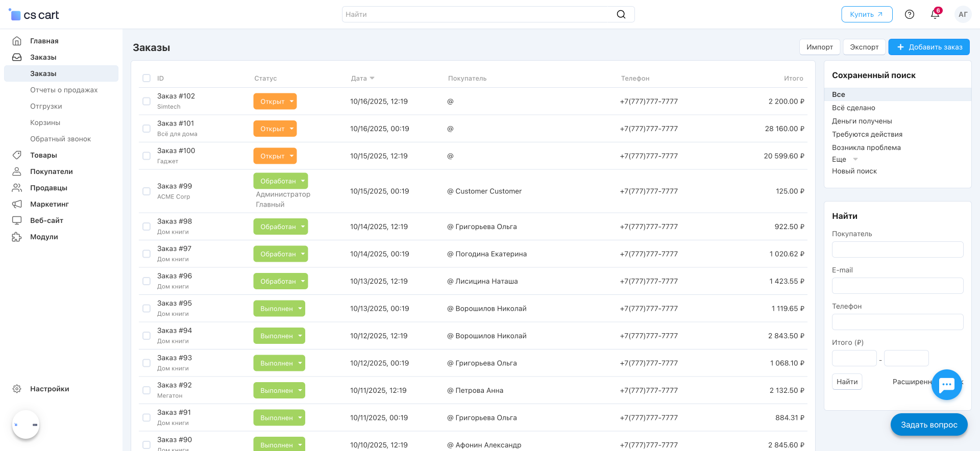This screenshot has height=451, width=980.
Task: Focus the maximum Итого field
Action: (906, 358)
